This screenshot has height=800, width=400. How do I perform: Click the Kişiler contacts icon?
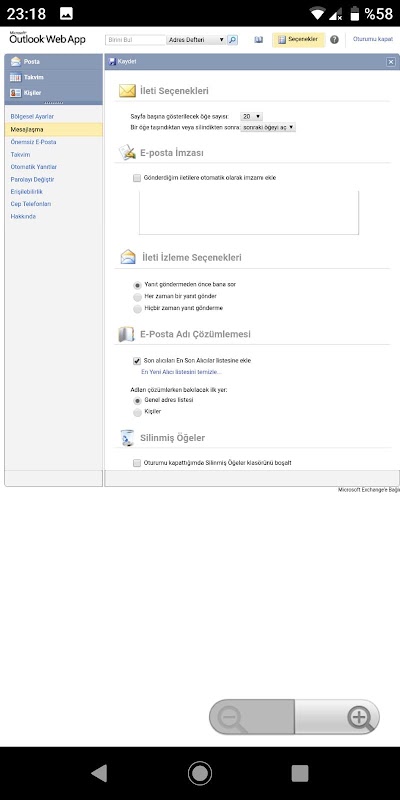pyautogui.click(x=16, y=93)
